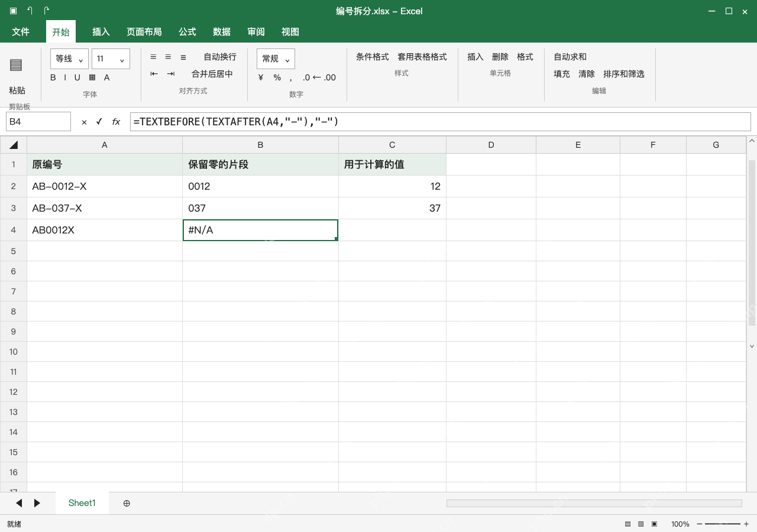This screenshot has width=757, height=532.
Task: Toggle 自动换行 wrap text
Action: click(x=220, y=57)
